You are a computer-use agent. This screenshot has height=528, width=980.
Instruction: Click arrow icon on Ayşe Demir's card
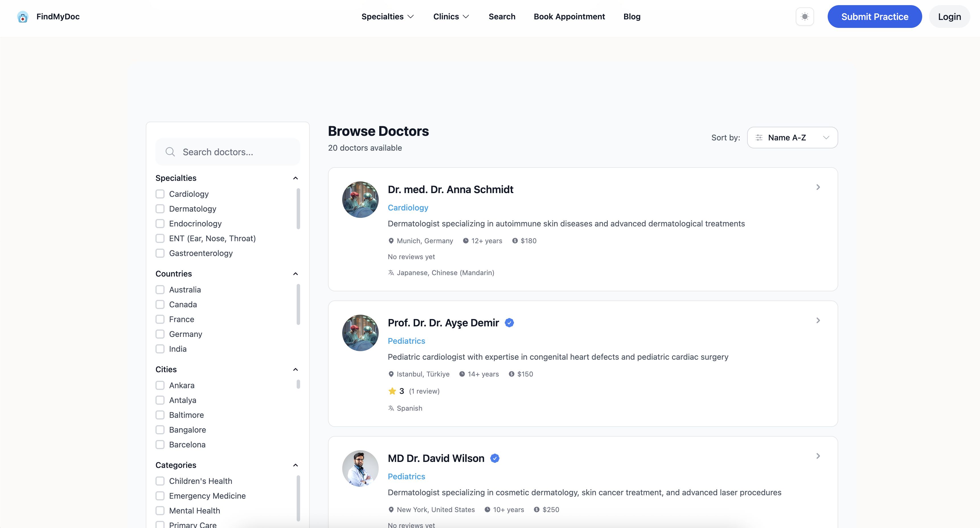[818, 321]
